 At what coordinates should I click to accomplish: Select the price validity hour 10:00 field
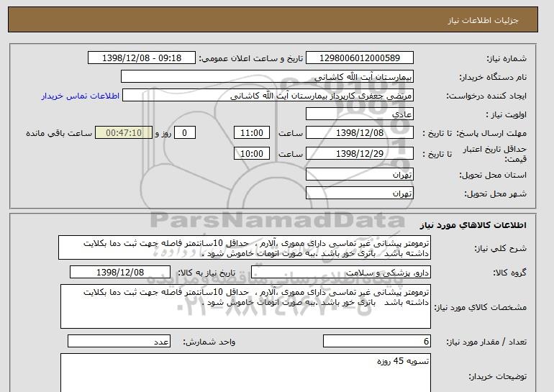[252, 154]
